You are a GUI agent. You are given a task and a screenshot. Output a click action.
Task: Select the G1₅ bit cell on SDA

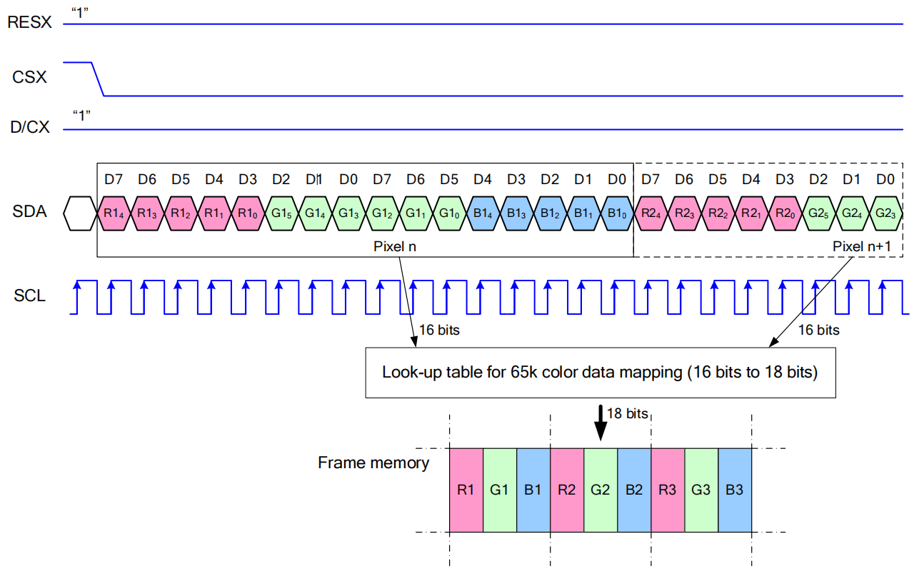pos(281,213)
